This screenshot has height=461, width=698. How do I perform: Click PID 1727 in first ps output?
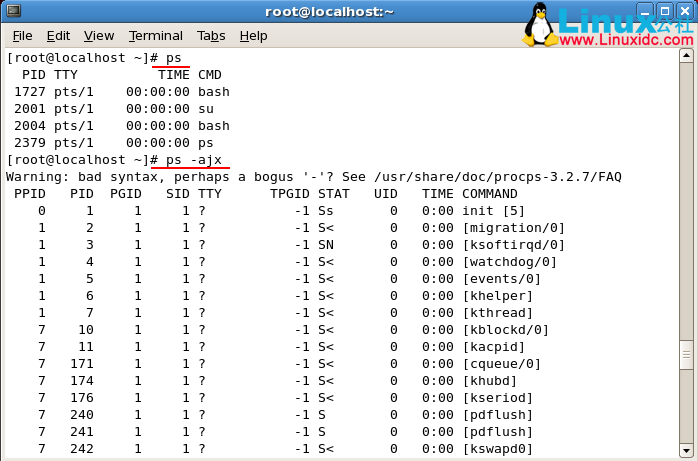[30, 92]
